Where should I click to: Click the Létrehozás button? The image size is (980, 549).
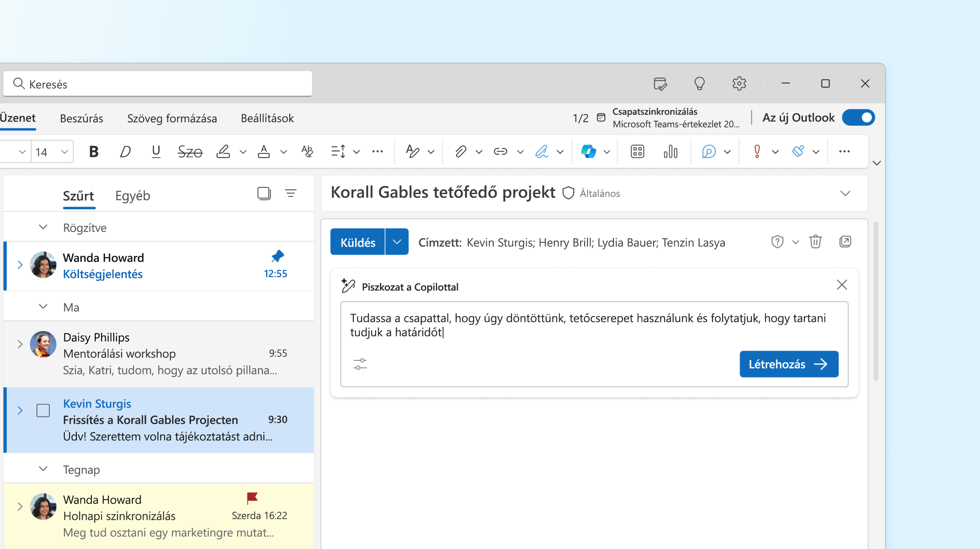point(789,364)
